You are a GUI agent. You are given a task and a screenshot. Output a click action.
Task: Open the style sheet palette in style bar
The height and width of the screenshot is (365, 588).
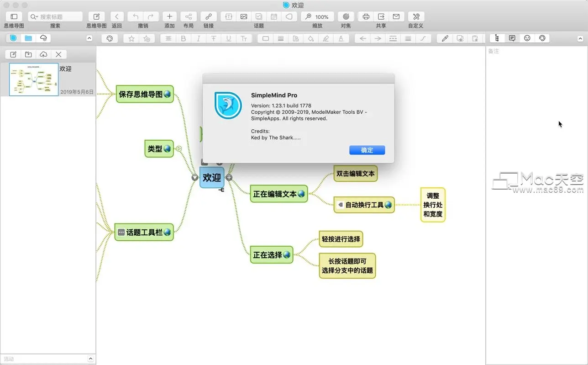(110, 38)
